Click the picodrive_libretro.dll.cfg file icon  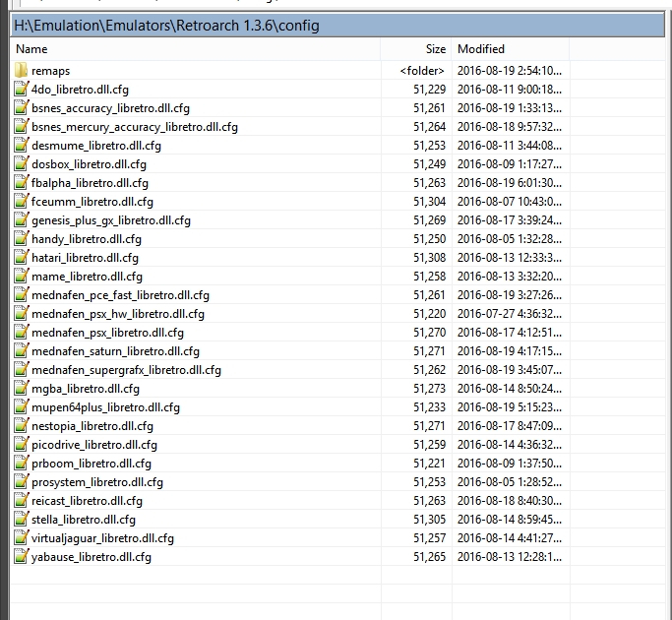[x=21, y=444]
